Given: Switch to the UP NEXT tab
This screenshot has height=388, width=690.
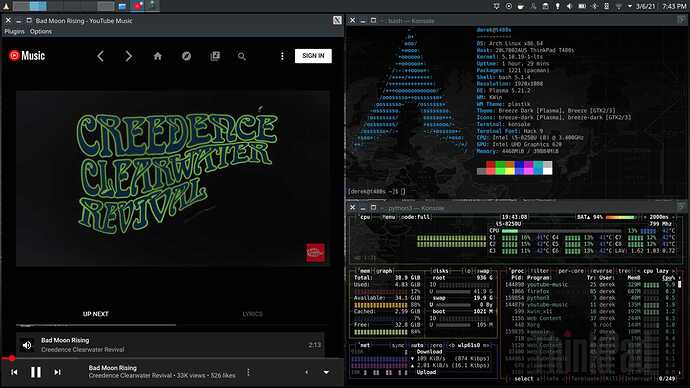Looking at the screenshot, I should (95, 314).
